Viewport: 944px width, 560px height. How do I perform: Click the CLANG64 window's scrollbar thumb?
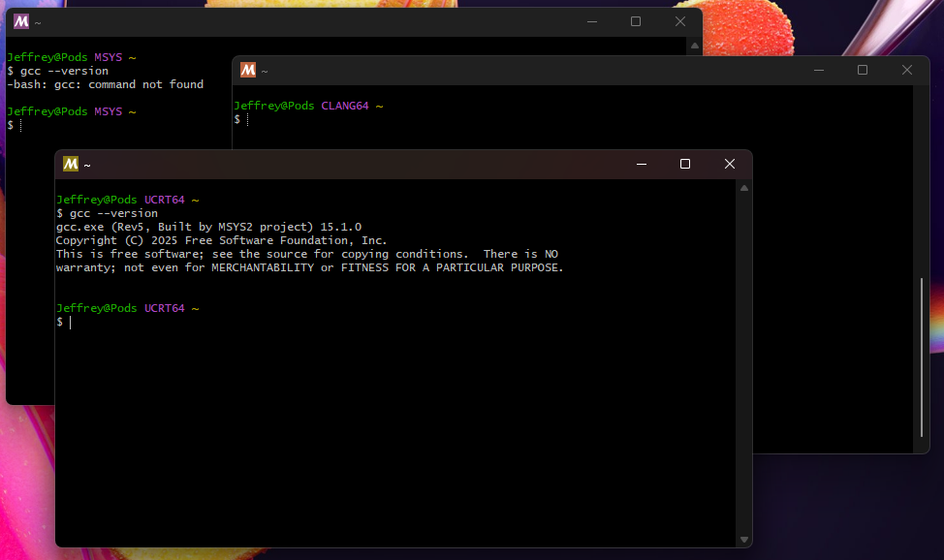(x=922, y=358)
